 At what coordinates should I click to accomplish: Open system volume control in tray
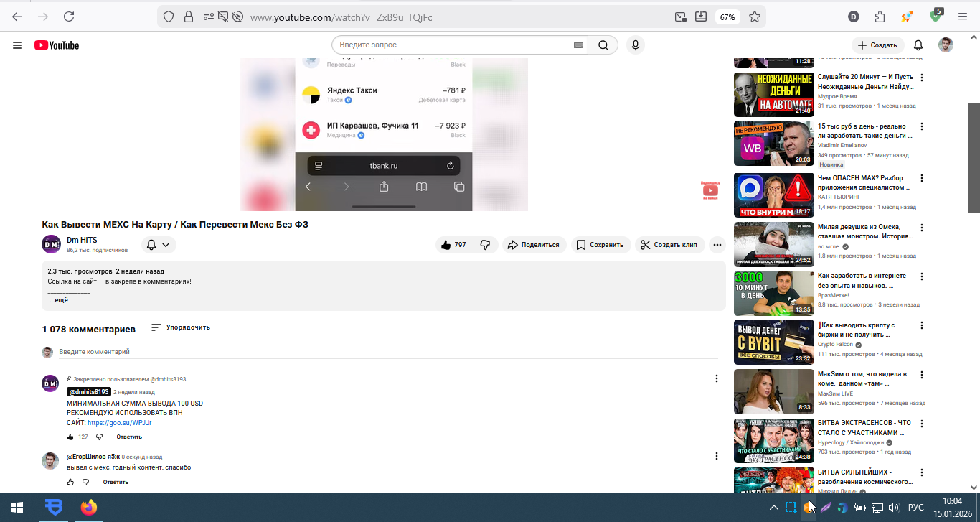(x=894, y=508)
